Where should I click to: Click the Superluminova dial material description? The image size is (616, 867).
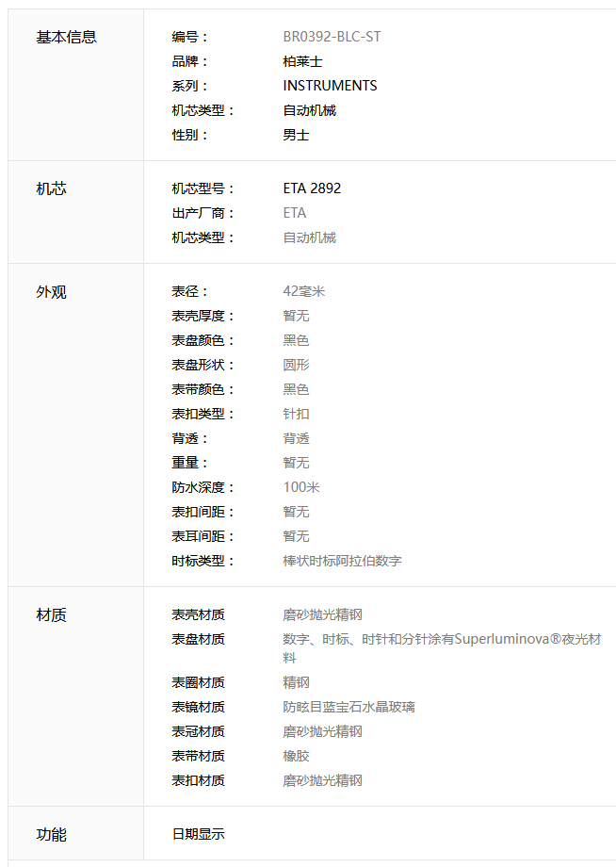tap(442, 648)
